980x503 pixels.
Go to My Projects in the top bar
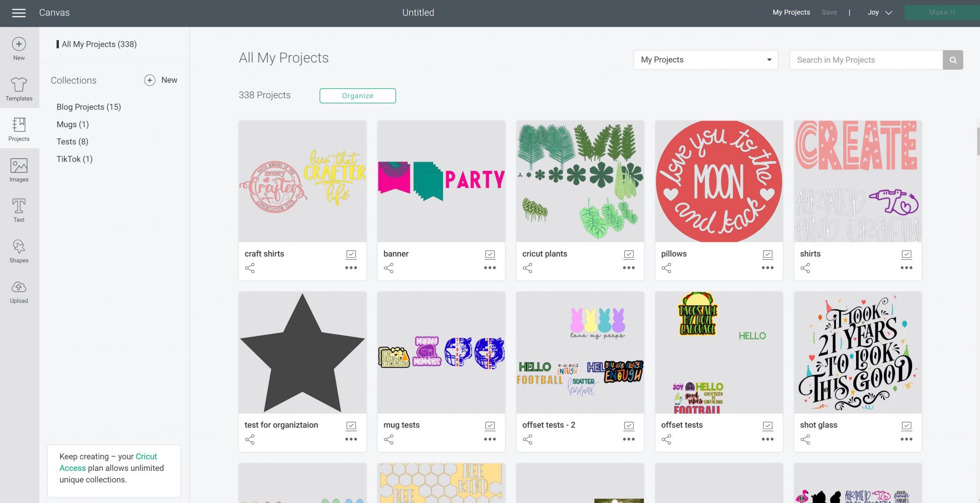[791, 12]
